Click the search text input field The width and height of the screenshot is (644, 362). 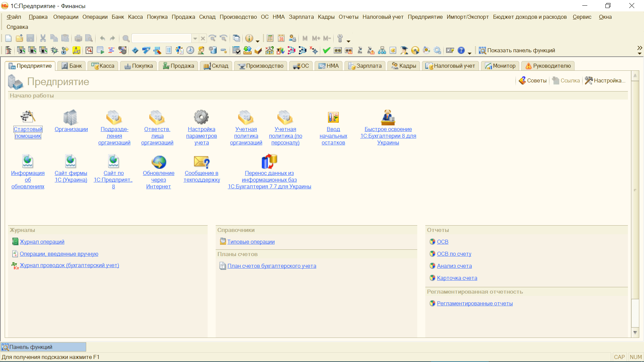pyautogui.click(x=162, y=38)
